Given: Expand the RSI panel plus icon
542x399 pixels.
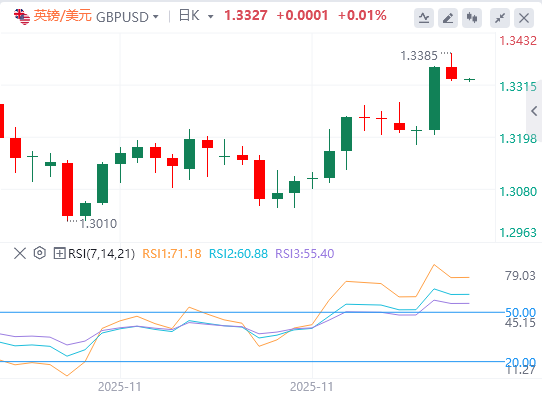Looking at the screenshot, I should 59,253.
